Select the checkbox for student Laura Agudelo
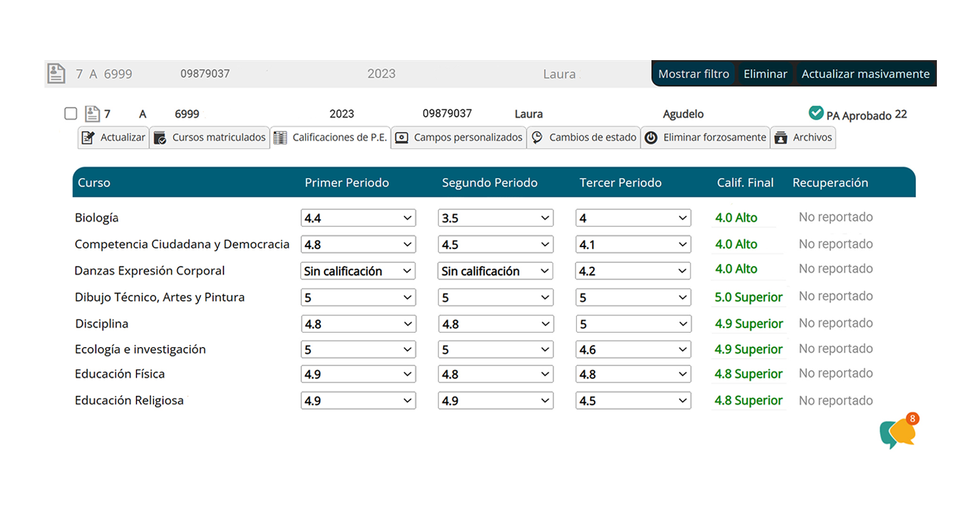980x523 pixels. pyautogui.click(x=71, y=114)
